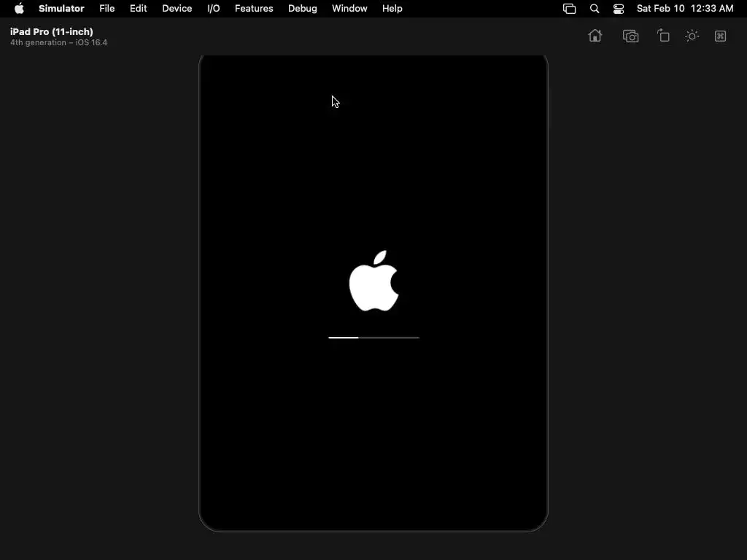Click the boot progress bar
This screenshot has width=747, height=560.
click(374, 338)
